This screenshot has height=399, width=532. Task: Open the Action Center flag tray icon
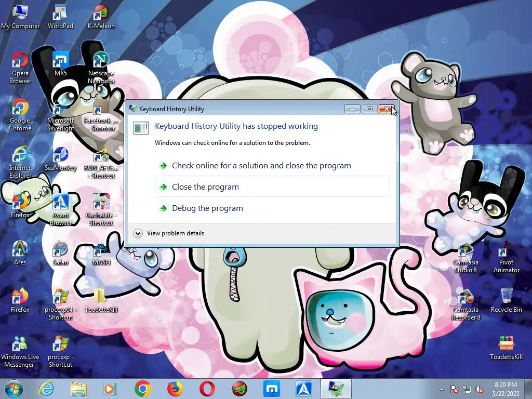click(x=455, y=389)
